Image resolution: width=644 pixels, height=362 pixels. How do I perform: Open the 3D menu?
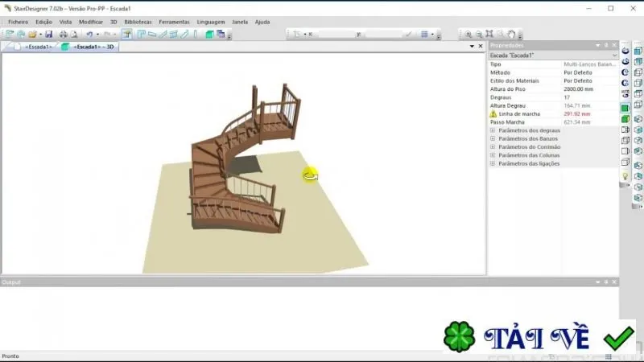(114, 22)
